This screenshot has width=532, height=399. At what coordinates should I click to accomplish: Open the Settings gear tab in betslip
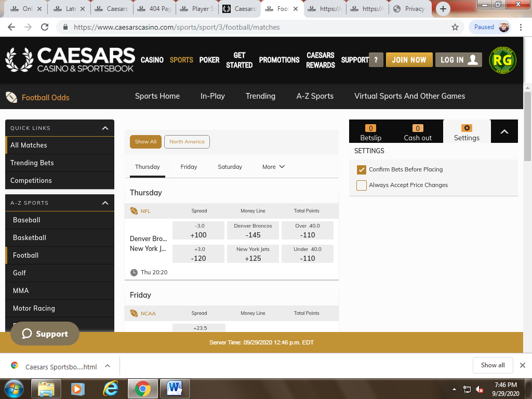point(467,132)
